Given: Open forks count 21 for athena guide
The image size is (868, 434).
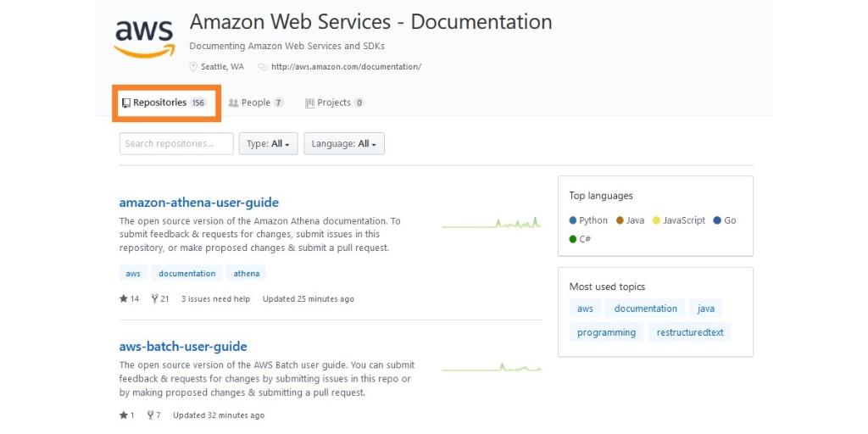Looking at the screenshot, I should (160, 299).
